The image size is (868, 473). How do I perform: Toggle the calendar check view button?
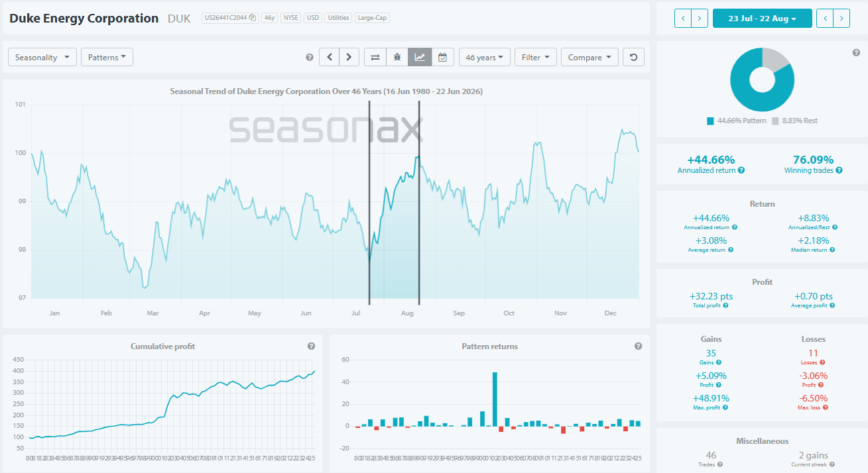tap(442, 57)
